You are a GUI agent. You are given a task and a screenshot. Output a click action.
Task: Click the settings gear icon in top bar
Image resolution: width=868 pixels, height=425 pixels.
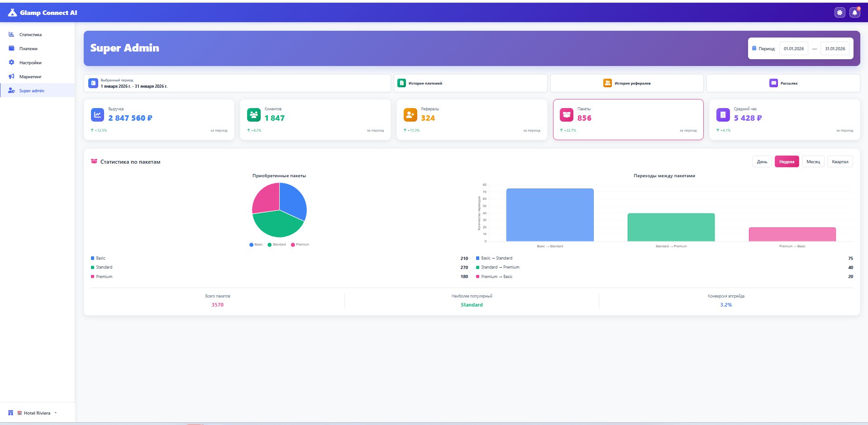coord(839,13)
